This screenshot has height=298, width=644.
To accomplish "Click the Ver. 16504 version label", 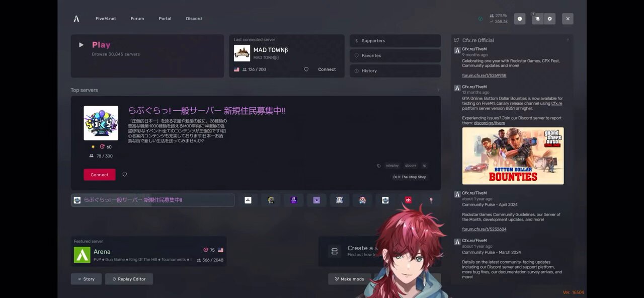I will tap(573, 292).
